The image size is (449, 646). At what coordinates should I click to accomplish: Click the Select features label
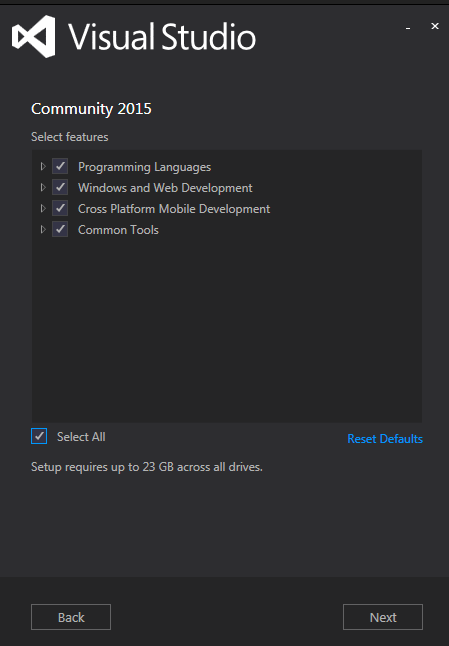(70, 137)
